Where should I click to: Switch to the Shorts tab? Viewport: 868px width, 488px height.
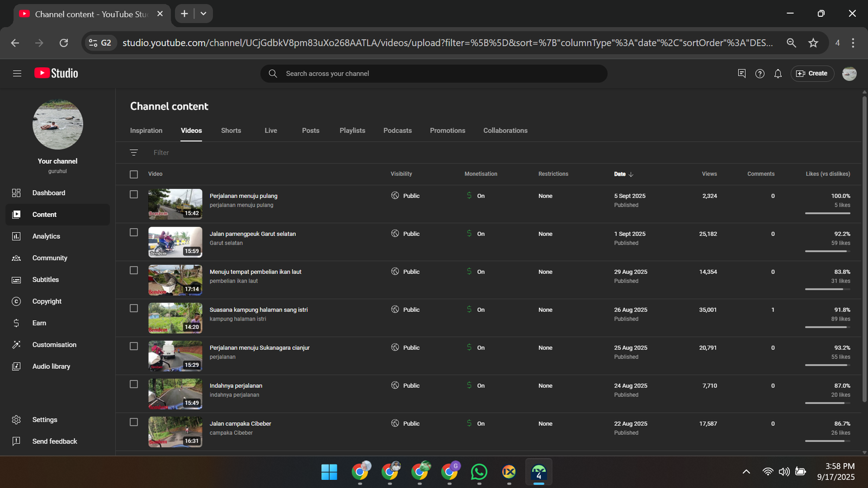231,131
